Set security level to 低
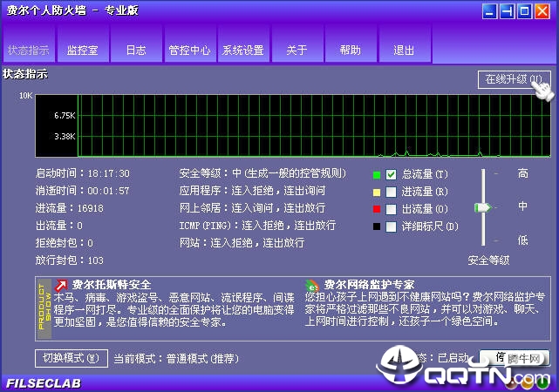The width and height of the screenshot is (559, 392). coord(522,240)
